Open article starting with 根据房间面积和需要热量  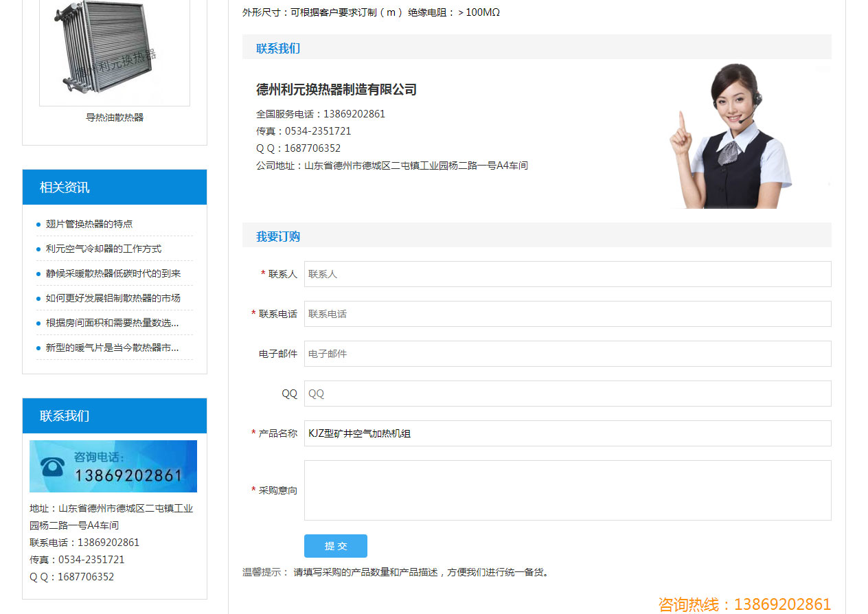pos(112,323)
